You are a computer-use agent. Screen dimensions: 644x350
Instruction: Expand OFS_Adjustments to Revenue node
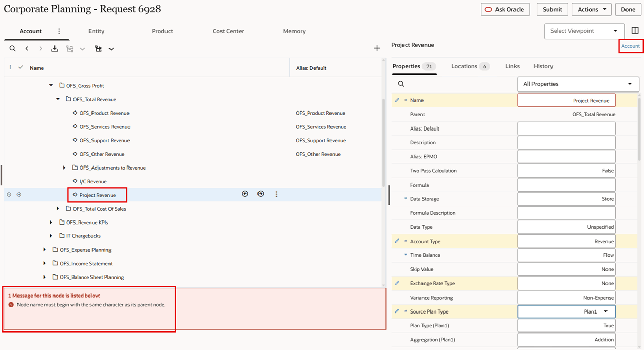pos(64,168)
